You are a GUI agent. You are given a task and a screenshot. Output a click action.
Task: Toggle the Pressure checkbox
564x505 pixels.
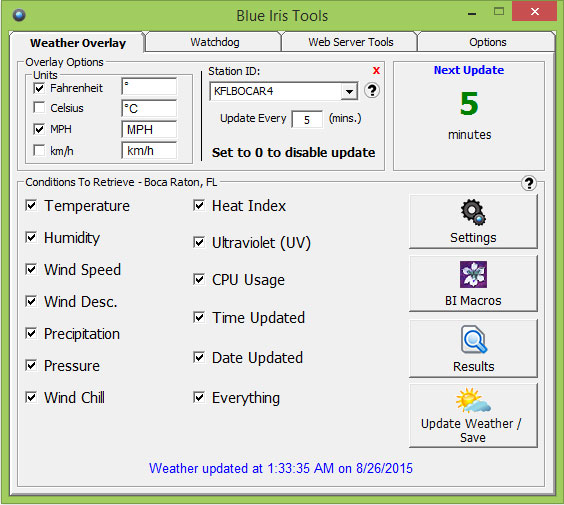pos(31,365)
